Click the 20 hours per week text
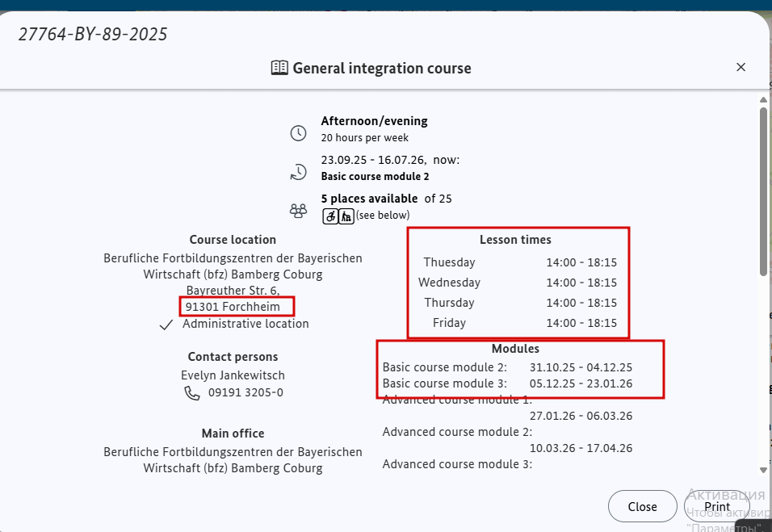Image resolution: width=772 pixels, height=532 pixels. tap(364, 138)
